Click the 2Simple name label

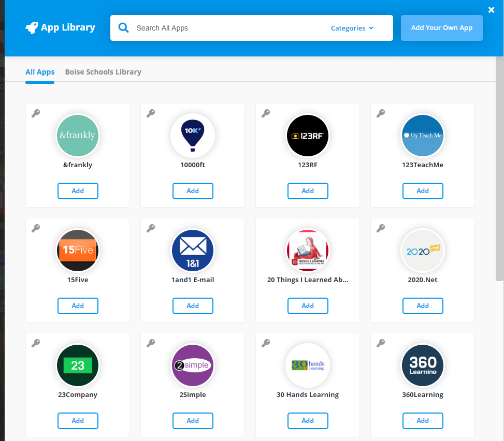pyautogui.click(x=193, y=395)
